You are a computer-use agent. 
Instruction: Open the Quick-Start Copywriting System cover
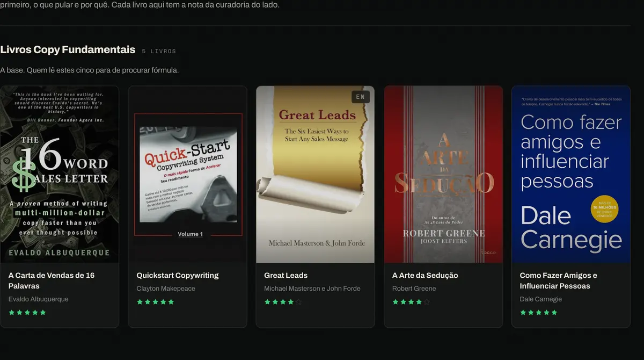(x=188, y=174)
